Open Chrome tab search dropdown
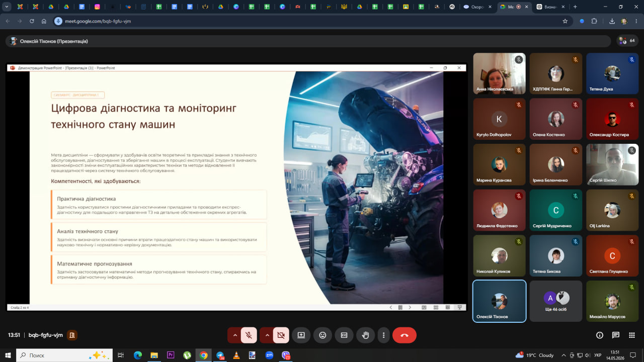 (x=7, y=7)
